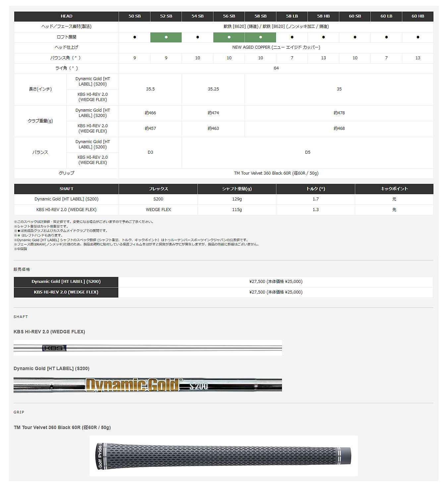Click the 'HEAD' table header
This screenshot has height=488, width=448.
66,16
